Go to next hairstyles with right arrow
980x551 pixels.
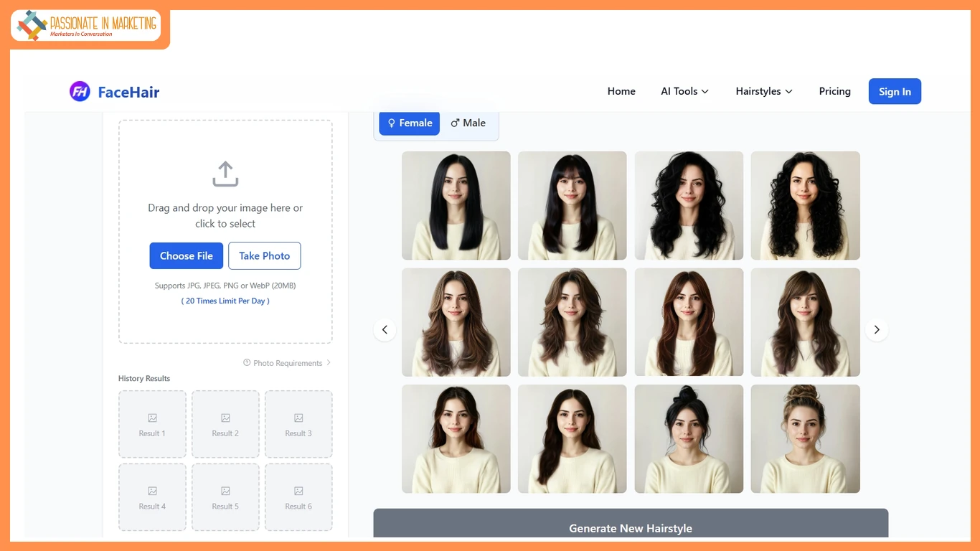coord(877,329)
